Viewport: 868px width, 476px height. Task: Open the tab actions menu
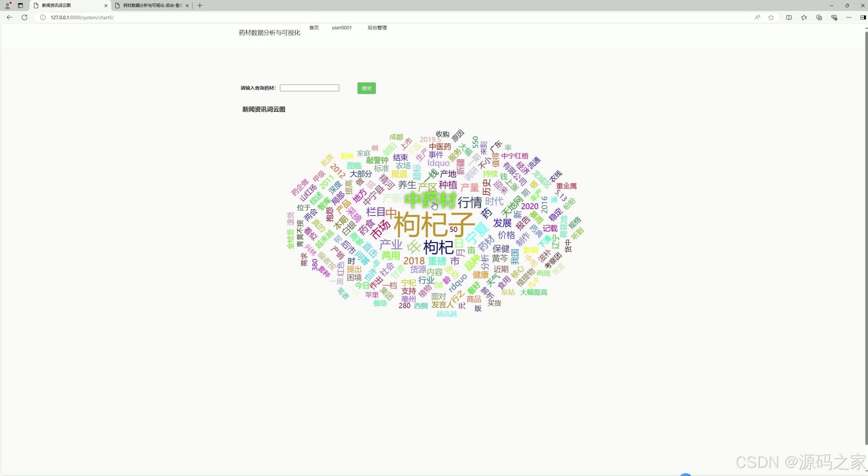20,5
